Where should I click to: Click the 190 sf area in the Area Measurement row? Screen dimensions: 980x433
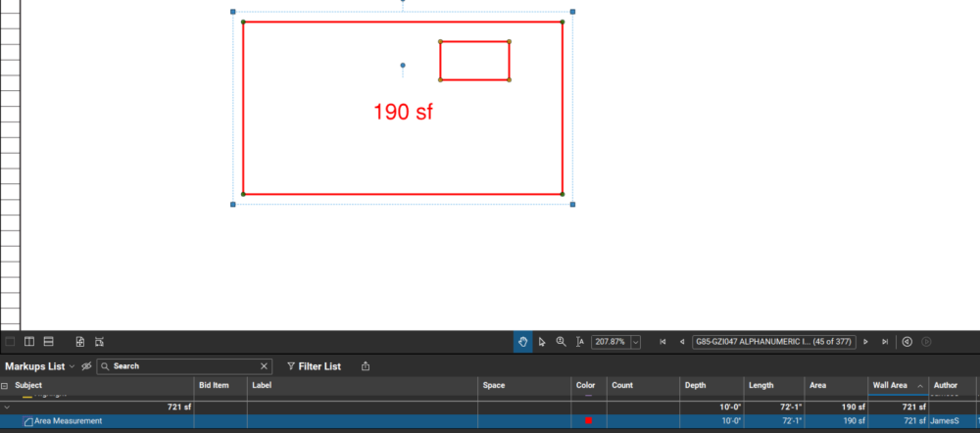[854, 421]
